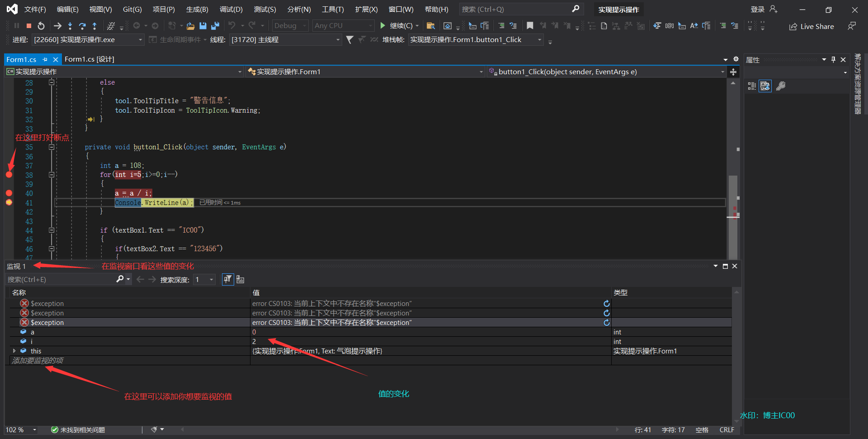Toggle the breakpoint on line 38
Image resolution: width=868 pixels, height=439 pixels.
click(x=9, y=175)
